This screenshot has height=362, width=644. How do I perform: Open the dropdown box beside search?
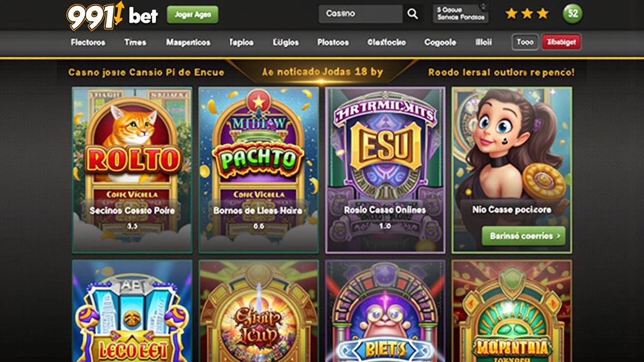(461, 14)
